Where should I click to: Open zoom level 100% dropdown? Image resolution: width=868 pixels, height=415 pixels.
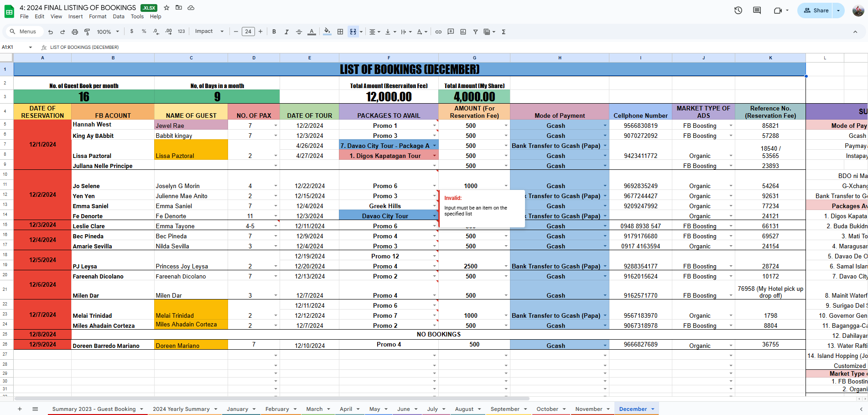coord(108,32)
